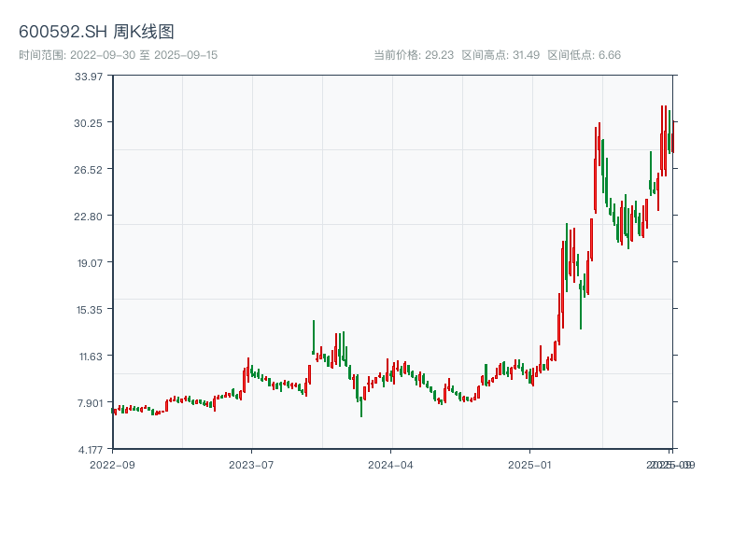Click the 26.52 y-axis label
747x560 pixels.
88,170
